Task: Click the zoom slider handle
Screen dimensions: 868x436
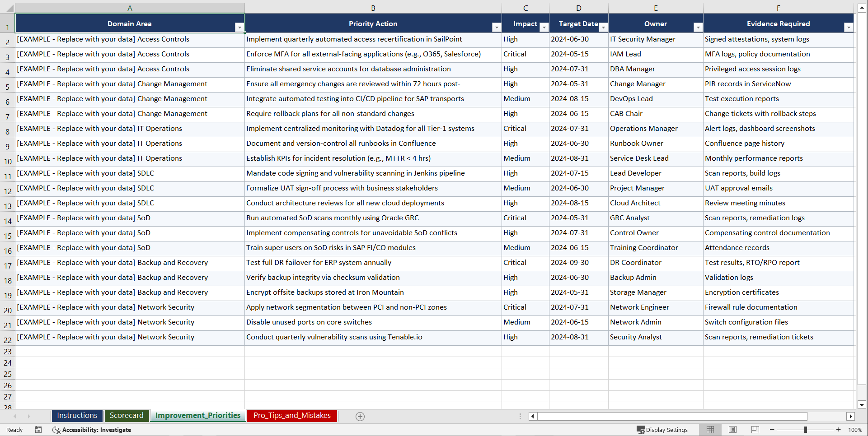Action: coord(806,430)
